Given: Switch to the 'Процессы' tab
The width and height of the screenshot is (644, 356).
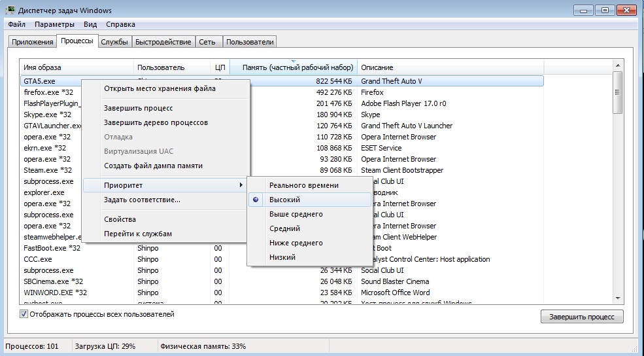Looking at the screenshot, I should coord(77,41).
